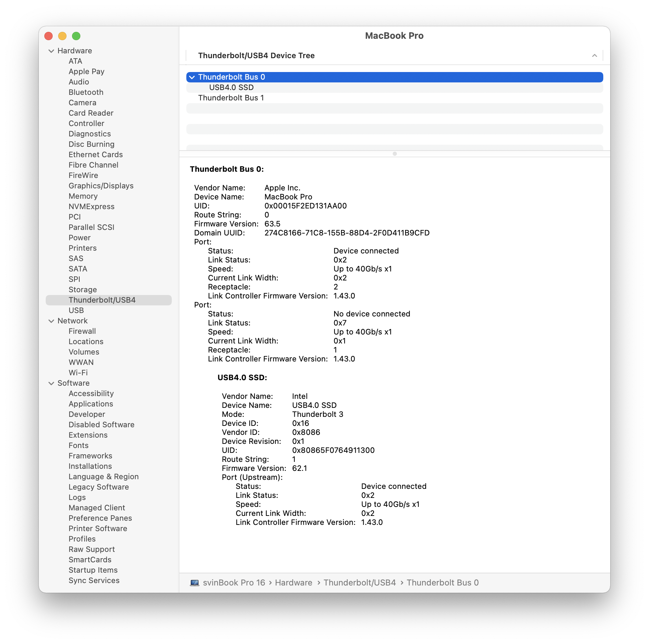Collapse the Hardware section chevron

[x=51, y=51]
